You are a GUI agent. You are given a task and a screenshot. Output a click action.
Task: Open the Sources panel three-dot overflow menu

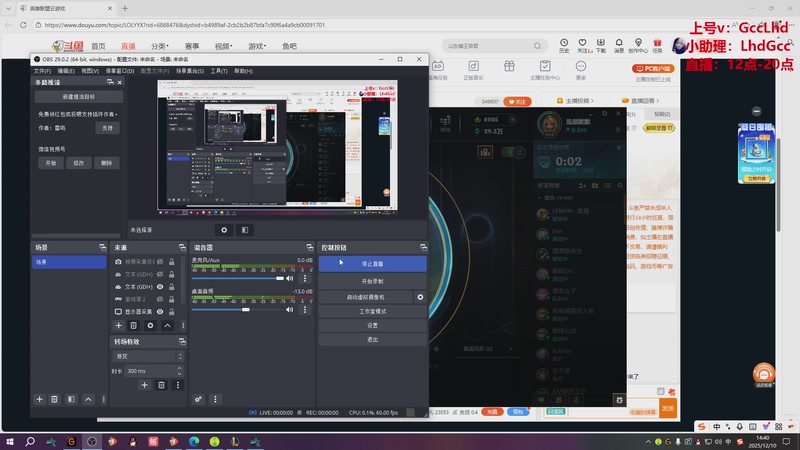click(x=183, y=326)
